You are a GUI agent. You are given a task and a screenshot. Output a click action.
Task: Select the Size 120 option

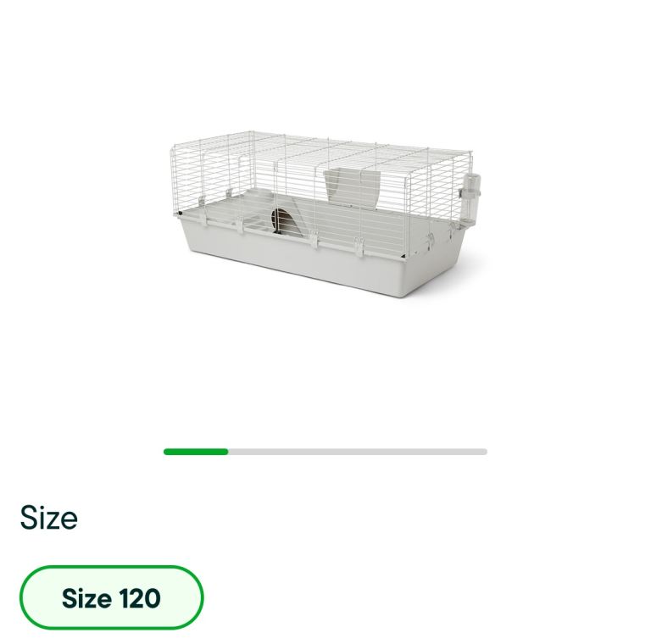[111, 597]
